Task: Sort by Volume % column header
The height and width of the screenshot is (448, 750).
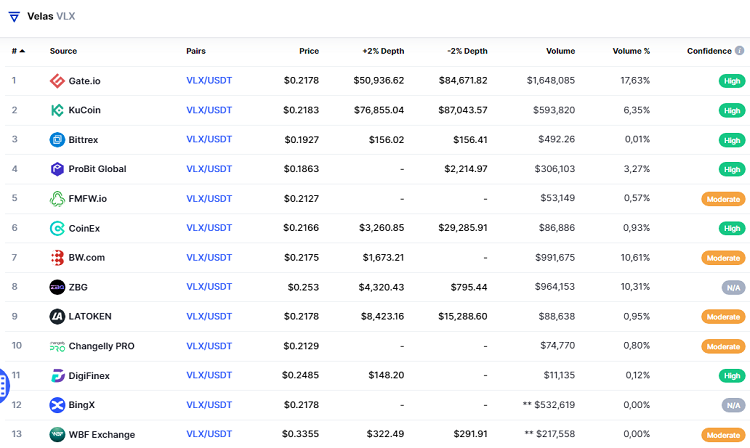Action: 631,51
